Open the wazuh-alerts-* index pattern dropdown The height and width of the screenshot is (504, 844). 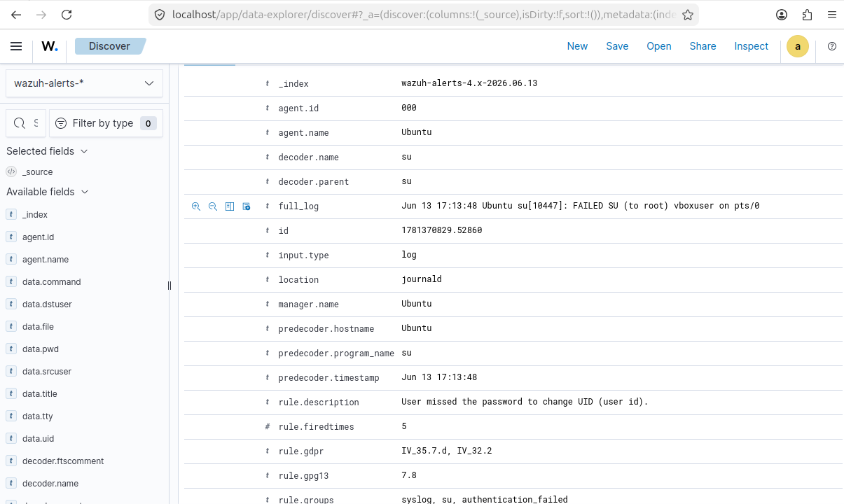pos(84,83)
